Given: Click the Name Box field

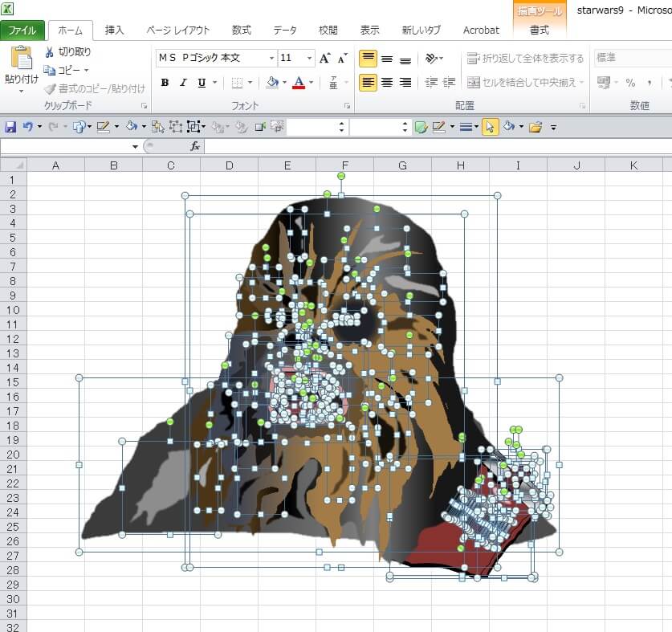Looking at the screenshot, I should click(x=66, y=147).
